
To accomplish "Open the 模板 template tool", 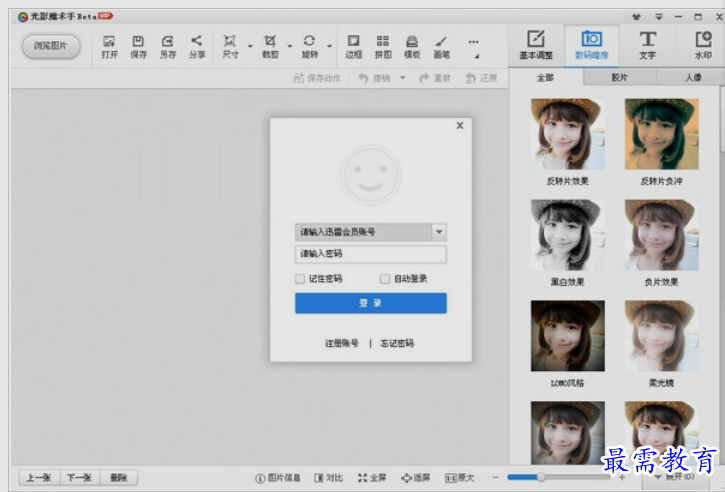I will 412,47.
